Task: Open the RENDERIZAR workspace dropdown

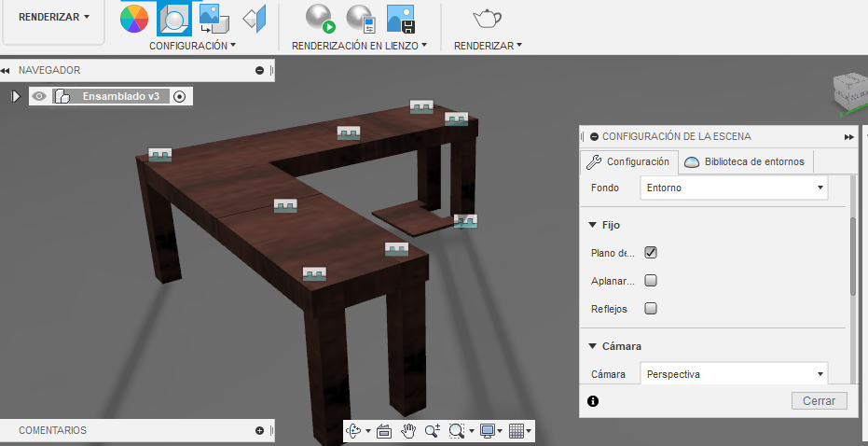Action: coord(54,17)
